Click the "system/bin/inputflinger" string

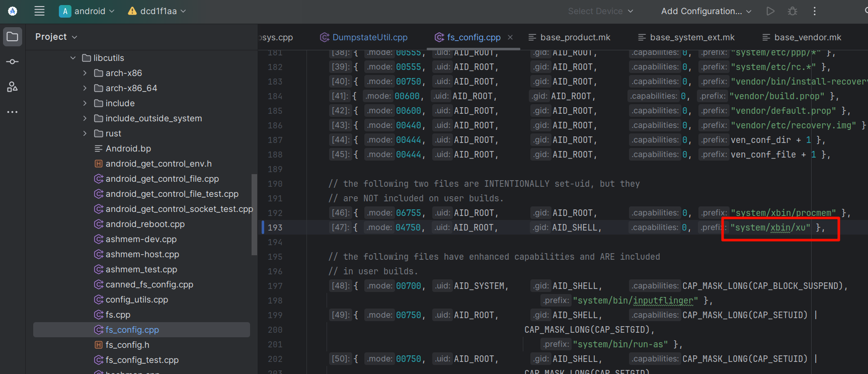point(636,301)
